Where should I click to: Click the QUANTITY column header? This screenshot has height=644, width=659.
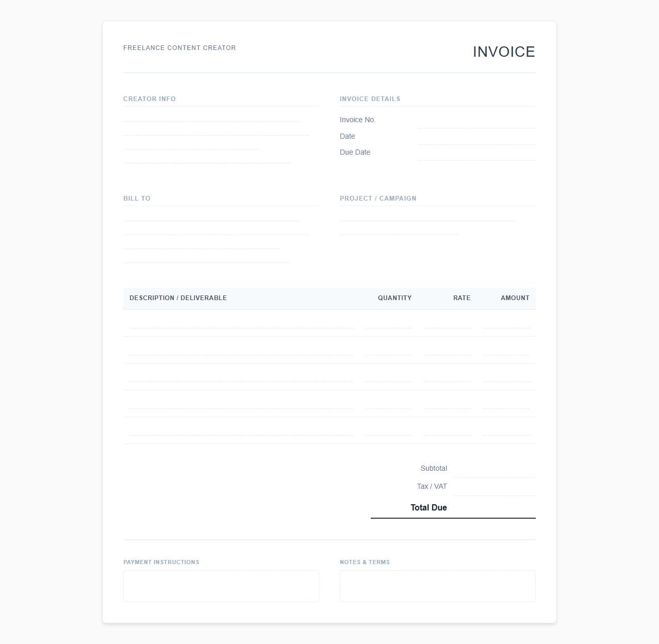[x=394, y=298]
